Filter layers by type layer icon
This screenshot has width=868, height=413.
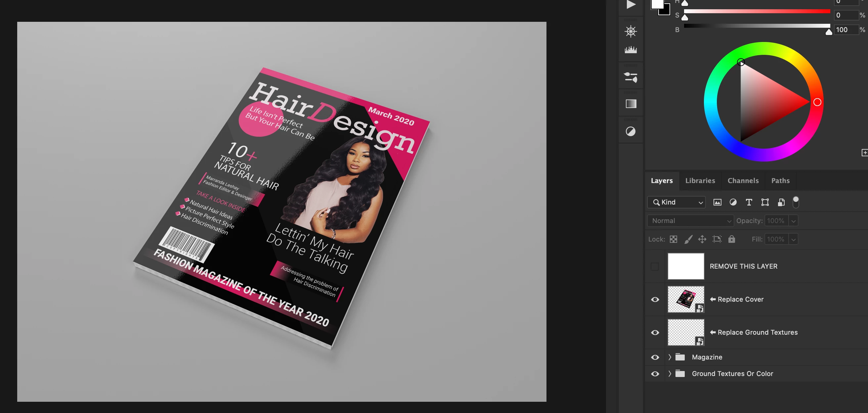749,202
